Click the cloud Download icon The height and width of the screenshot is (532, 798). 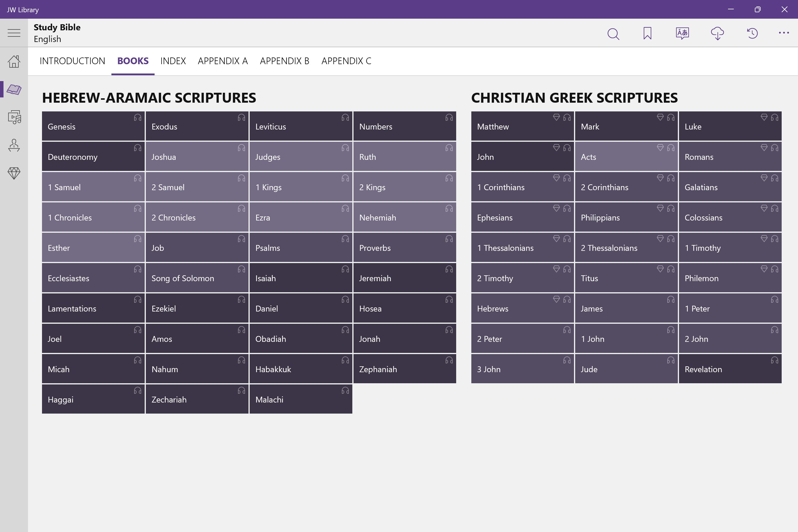coord(717,33)
